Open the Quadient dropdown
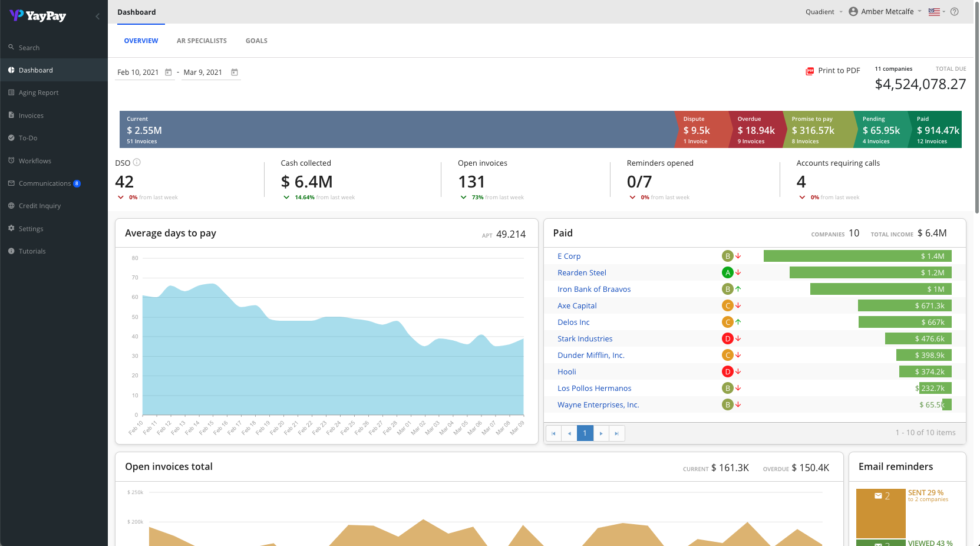 click(823, 11)
